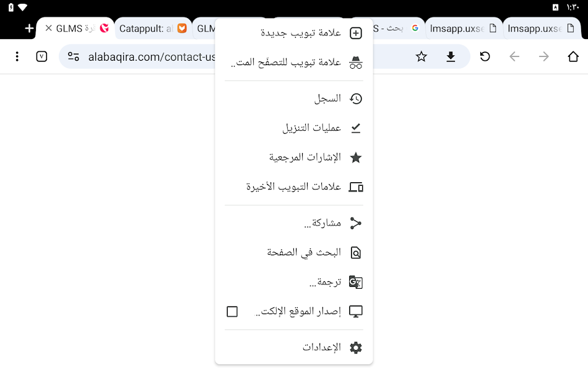Download the current page

[451, 56]
